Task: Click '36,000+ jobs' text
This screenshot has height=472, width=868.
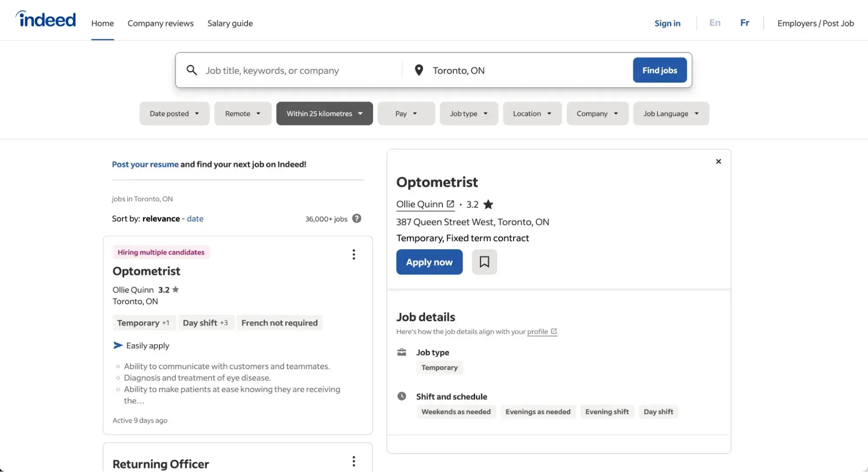Action: point(326,219)
